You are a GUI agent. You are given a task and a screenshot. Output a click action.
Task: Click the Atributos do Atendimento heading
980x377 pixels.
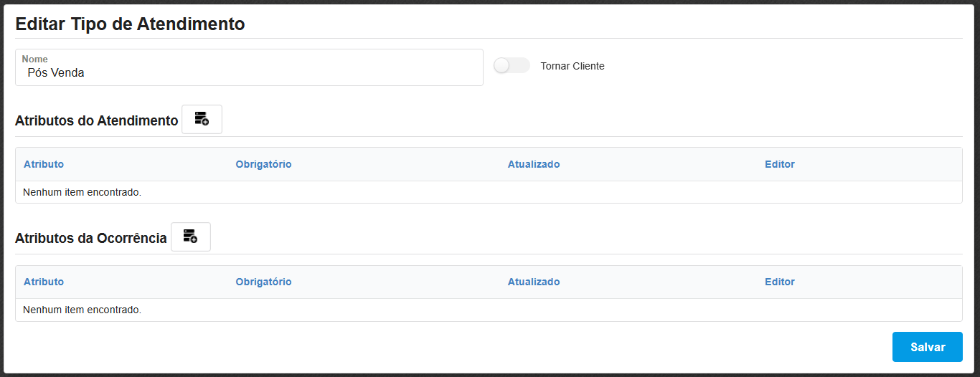point(96,120)
